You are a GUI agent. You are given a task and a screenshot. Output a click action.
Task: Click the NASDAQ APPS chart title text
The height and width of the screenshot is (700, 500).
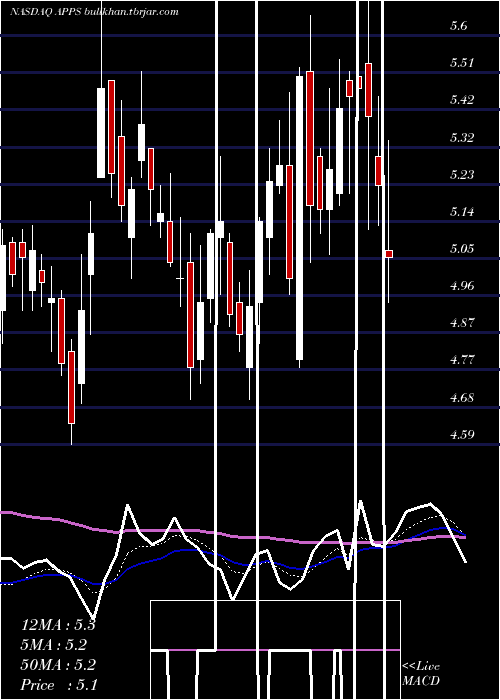[x=94, y=12]
